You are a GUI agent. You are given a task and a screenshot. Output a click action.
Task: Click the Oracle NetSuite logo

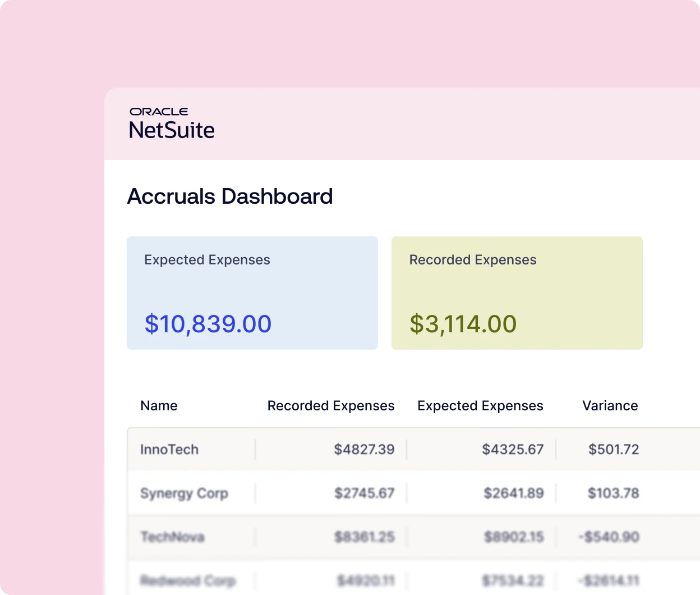coord(172,123)
